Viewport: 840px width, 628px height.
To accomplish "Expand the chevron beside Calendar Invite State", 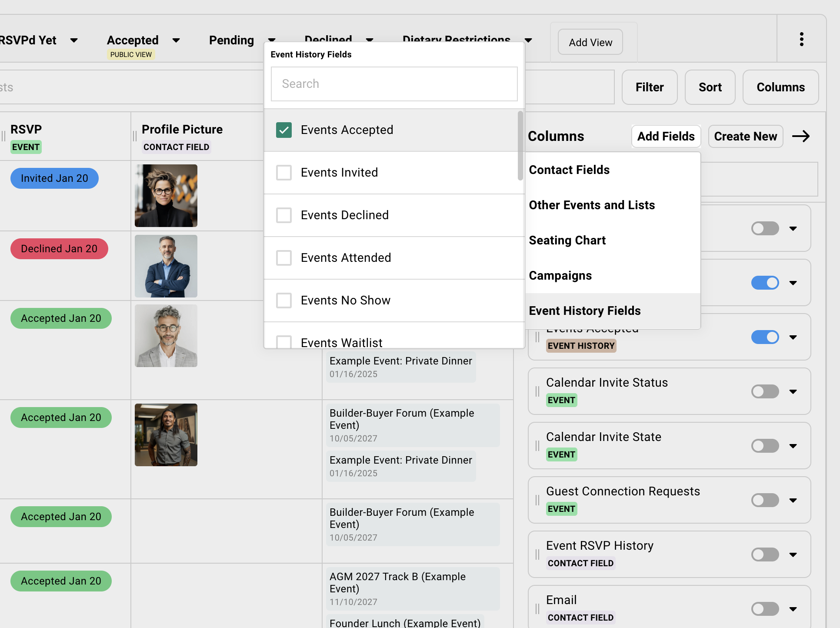I will [793, 446].
